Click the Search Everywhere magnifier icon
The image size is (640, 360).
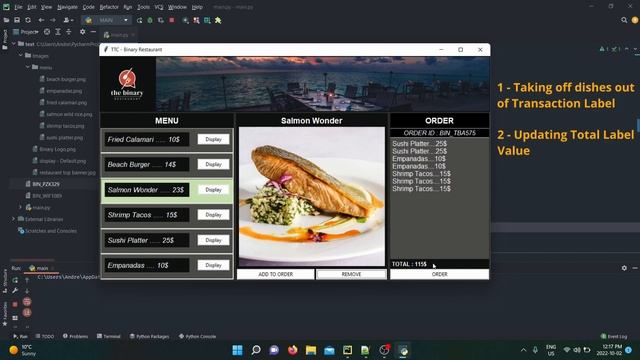(624, 20)
